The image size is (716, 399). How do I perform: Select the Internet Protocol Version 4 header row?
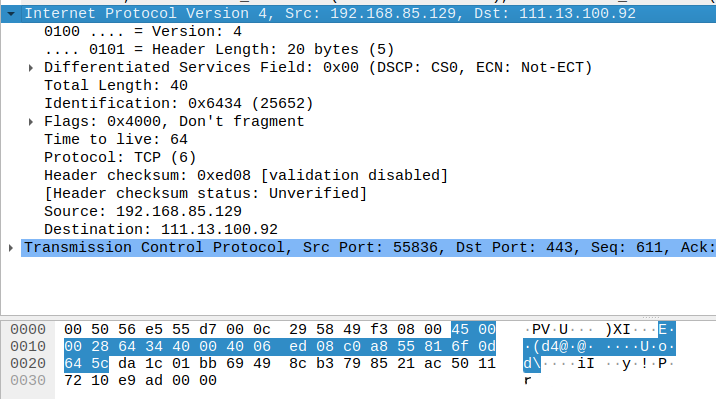pos(358,14)
